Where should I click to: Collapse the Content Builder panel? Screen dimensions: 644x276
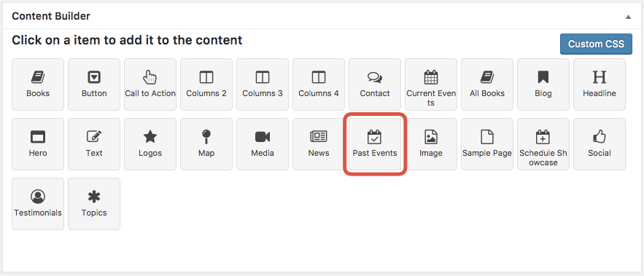(x=628, y=17)
